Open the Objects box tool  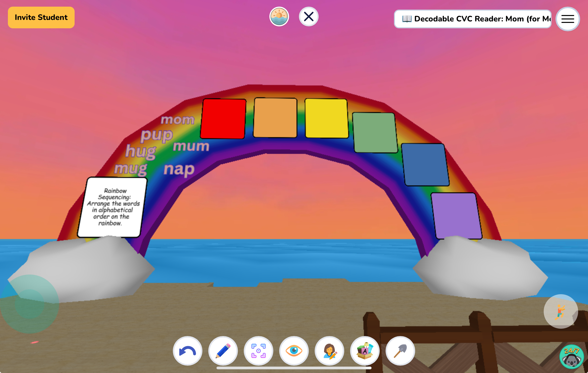coord(365,351)
